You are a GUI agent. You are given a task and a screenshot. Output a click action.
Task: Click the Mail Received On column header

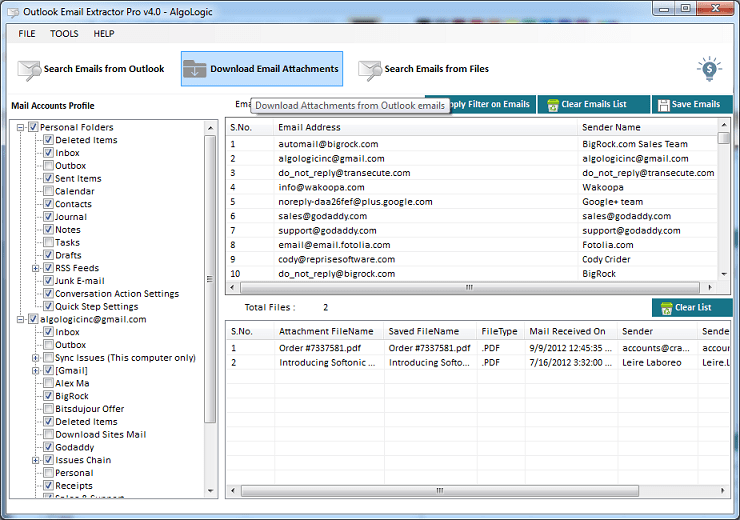[x=571, y=331]
